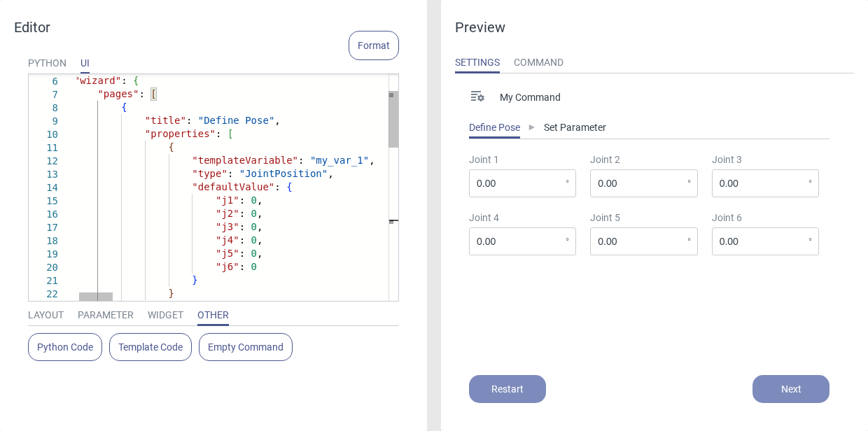Click the editor vertical scrollbar thumb
Screen dimensions: 868x431
393,119
